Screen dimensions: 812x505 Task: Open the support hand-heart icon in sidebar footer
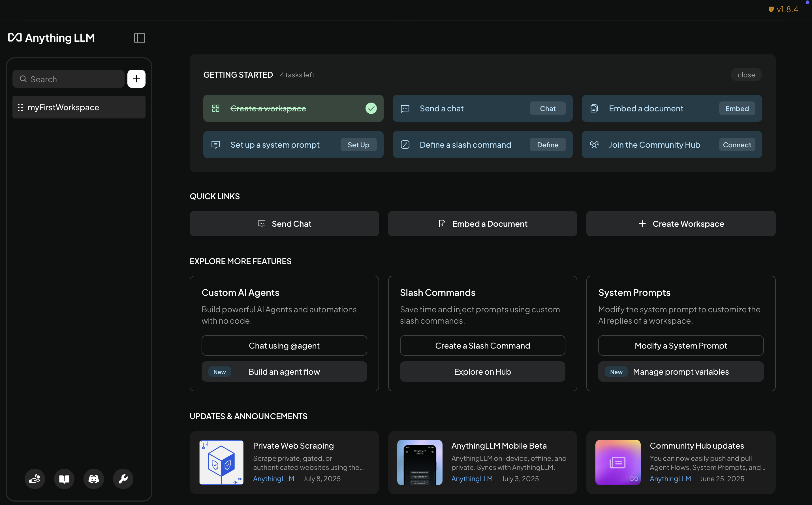click(x=35, y=479)
